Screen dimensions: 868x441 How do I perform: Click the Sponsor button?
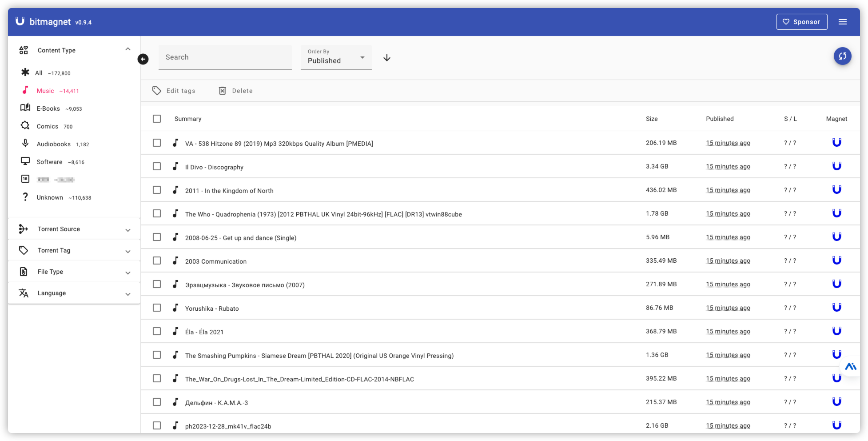click(x=802, y=22)
